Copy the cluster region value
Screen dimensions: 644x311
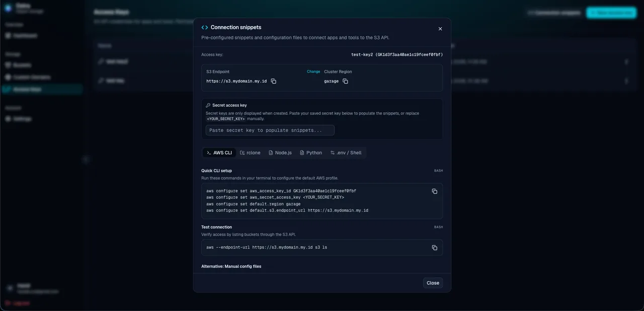click(345, 81)
